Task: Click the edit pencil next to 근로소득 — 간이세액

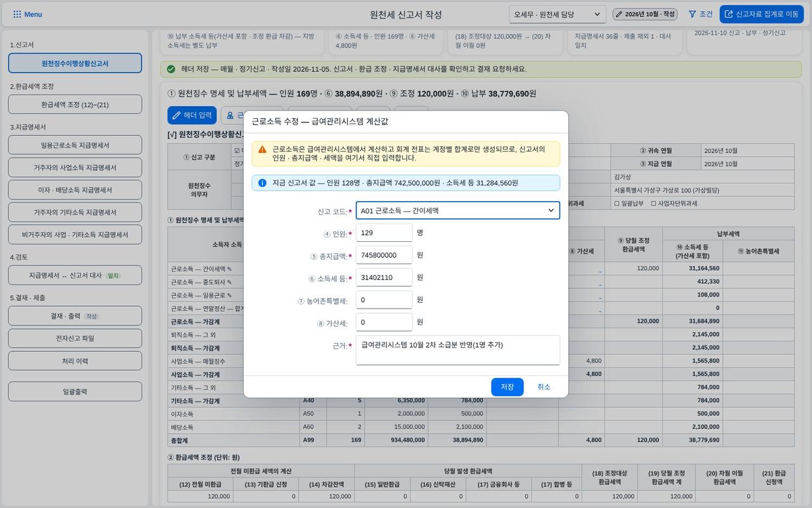Action: point(230,269)
